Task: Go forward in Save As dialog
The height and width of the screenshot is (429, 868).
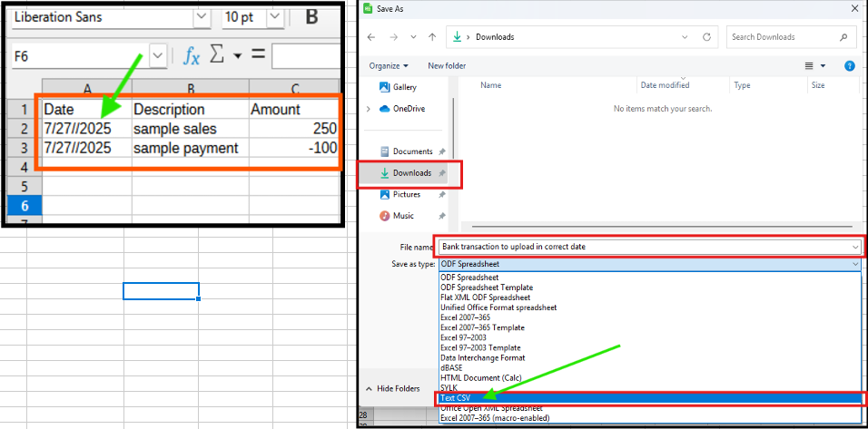Action: pos(393,37)
